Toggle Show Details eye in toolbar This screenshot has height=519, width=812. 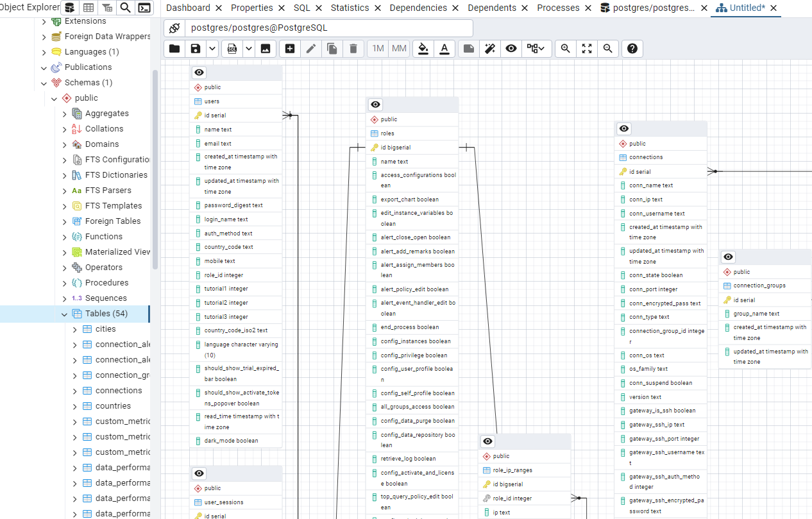click(x=511, y=49)
